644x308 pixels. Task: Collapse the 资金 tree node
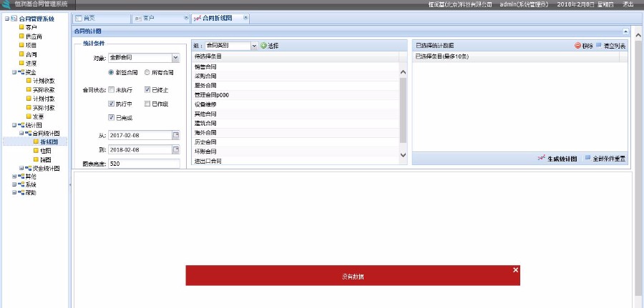click(x=14, y=72)
